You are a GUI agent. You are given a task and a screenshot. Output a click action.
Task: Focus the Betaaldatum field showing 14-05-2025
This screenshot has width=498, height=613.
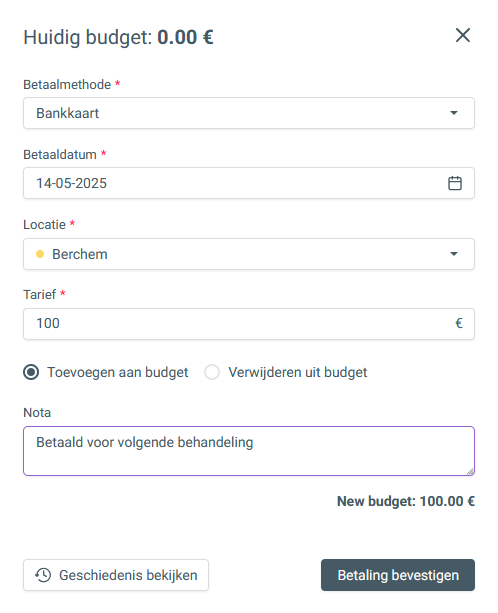point(249,183)
